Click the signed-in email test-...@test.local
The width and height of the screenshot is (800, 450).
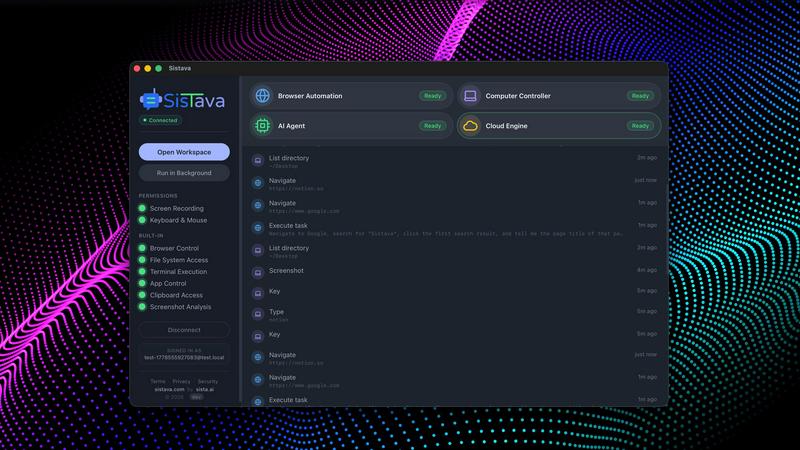click(x=184, y=358)
